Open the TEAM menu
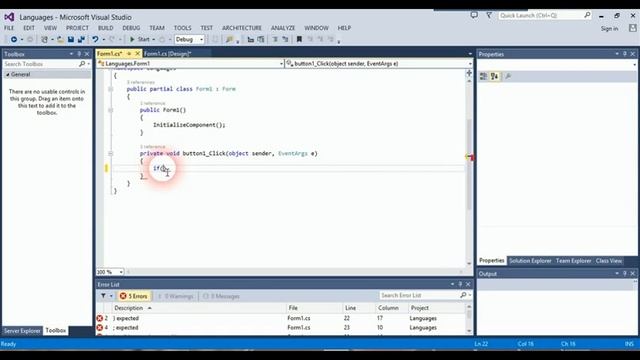The width and height of the screenshot is (640, 360). 157,28
